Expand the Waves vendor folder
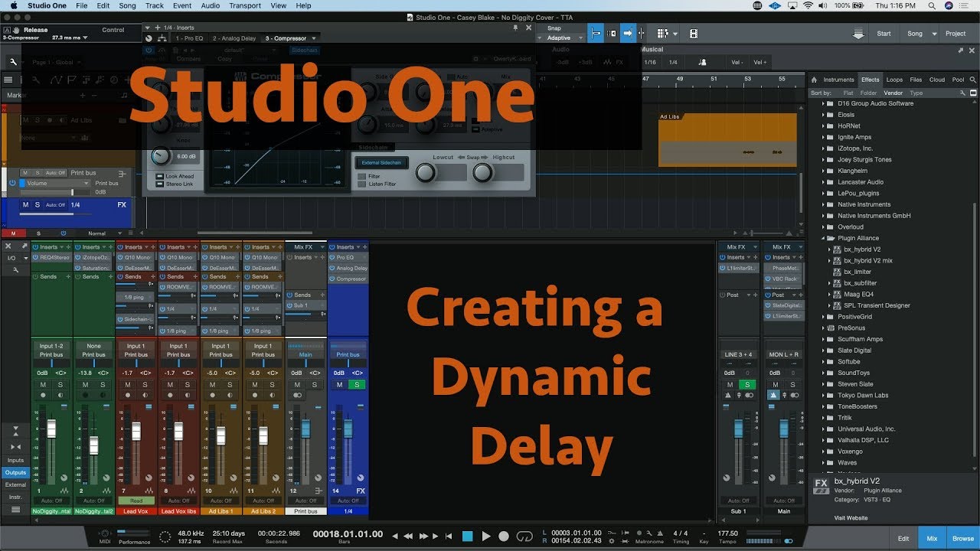Screen dimensions: 980x551 824,462
